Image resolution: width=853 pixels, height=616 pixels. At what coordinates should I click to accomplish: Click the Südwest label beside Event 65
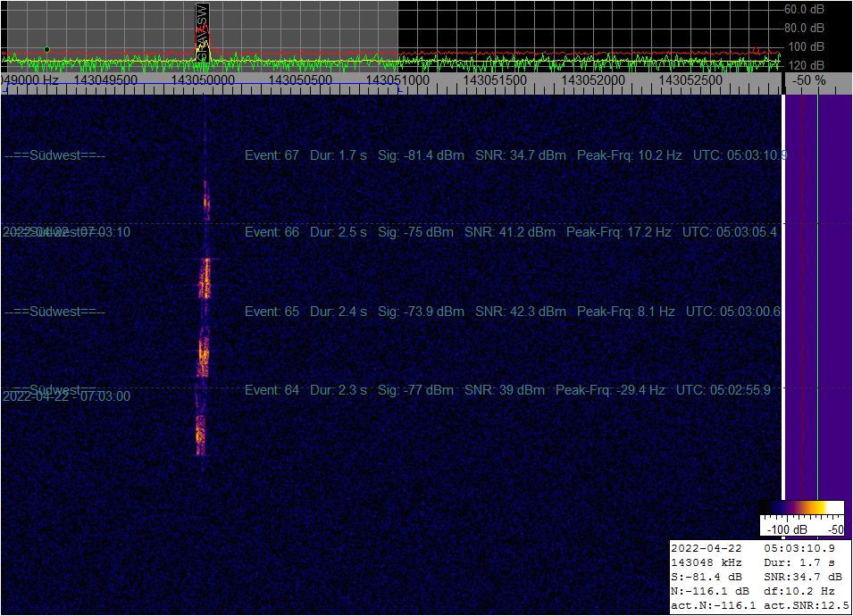click(x=55, y=312)
